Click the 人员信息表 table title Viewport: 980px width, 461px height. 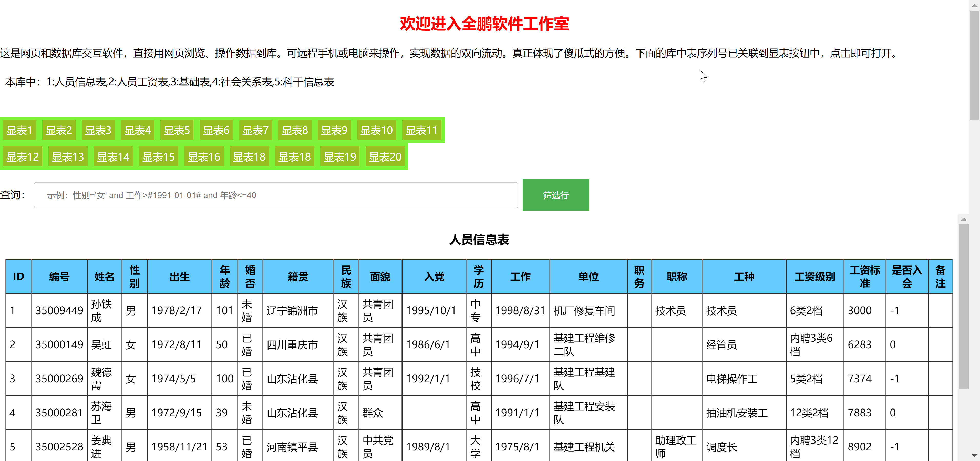tap(479, 240)
